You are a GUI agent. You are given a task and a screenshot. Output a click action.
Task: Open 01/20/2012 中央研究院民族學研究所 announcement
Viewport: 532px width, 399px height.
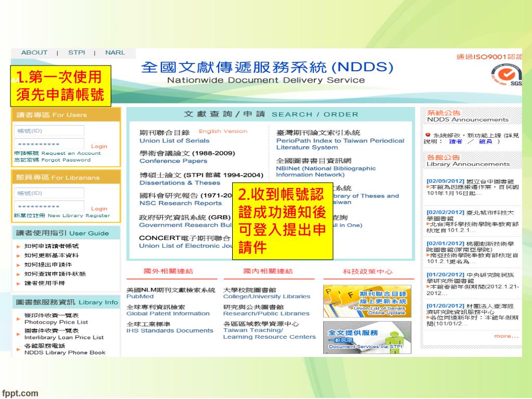tap(473, 284)
